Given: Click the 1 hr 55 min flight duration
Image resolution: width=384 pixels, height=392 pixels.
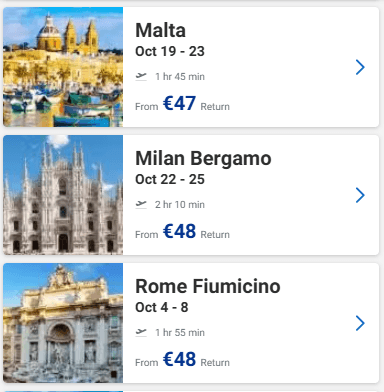Looking at the screenshot, I should point(180,332).
